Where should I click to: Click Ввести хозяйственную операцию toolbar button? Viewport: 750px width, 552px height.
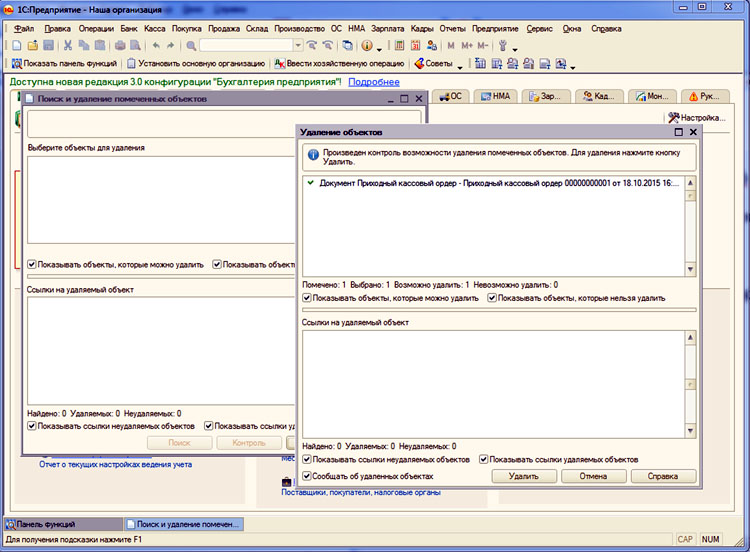click(340, 64)
